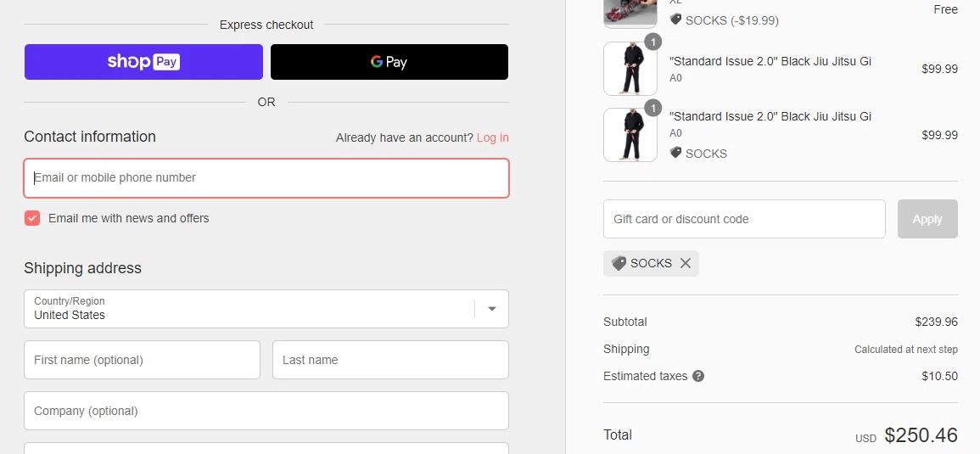The width and height of the screenshot is (980, 454).
Task: Click the discount tag icon on second Gi
Action: pos(675,153)
